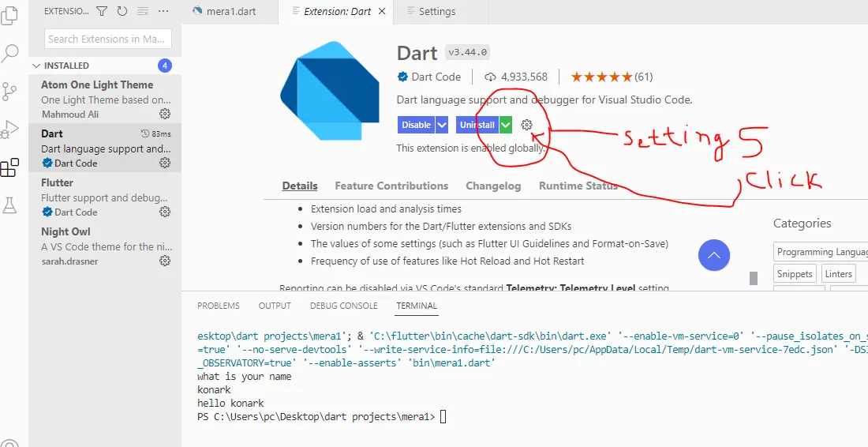Click the 'what is your name' terminal line
This screenshot has width=868, height=447.
(x=244, y=377)
